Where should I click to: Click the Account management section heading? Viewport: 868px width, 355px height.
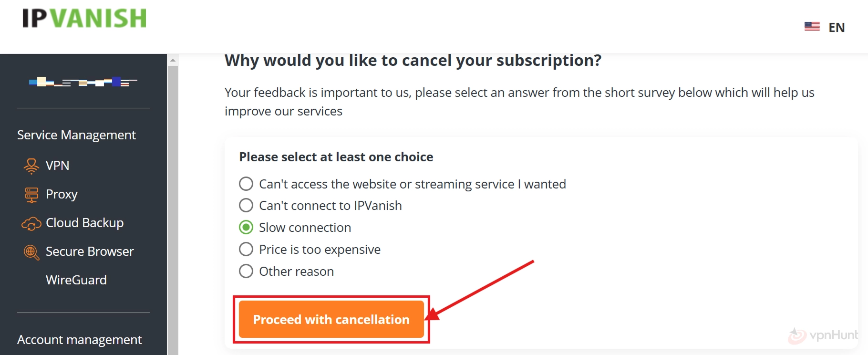pos(79,340)
